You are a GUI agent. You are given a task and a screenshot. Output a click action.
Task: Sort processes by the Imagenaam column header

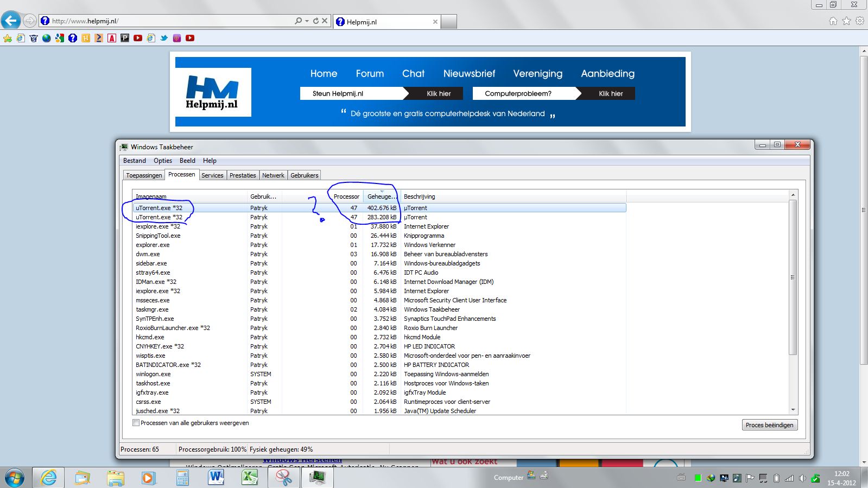tap(189, 197)
